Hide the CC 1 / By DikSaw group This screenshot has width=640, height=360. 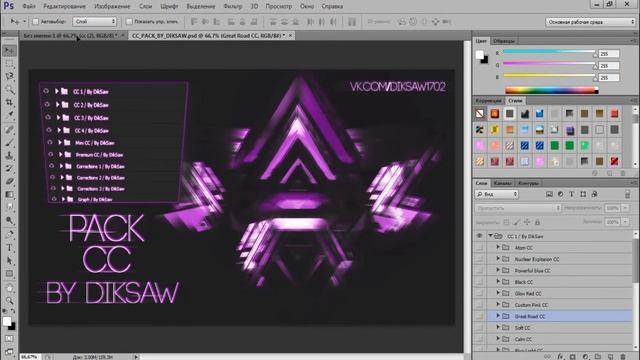point(480,236)
